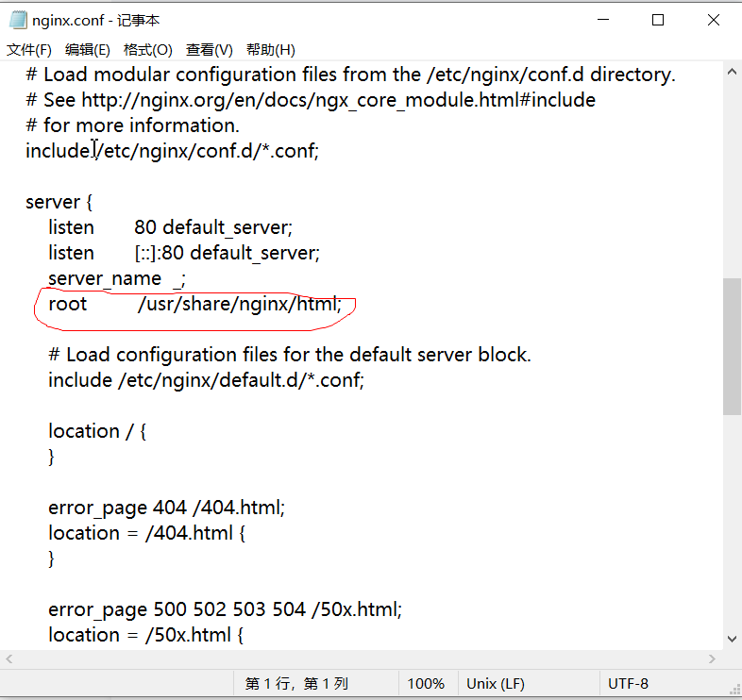This screenshot has width=742, height=700.
Task: Click the '# Load modular configuration files' comment
Action: coord(350,75)
